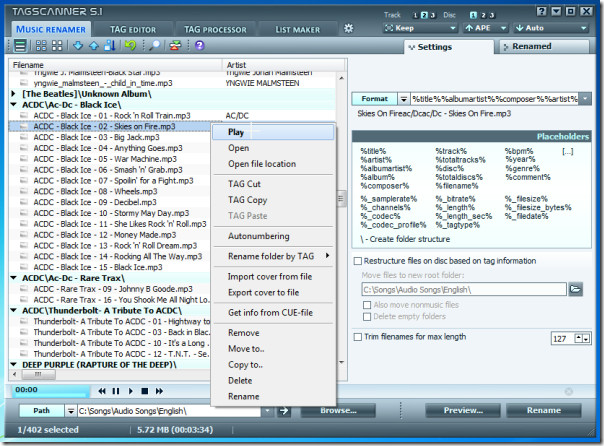Select Track number format 3
Screen dimensions: 604x446
[x=433, y=15]
